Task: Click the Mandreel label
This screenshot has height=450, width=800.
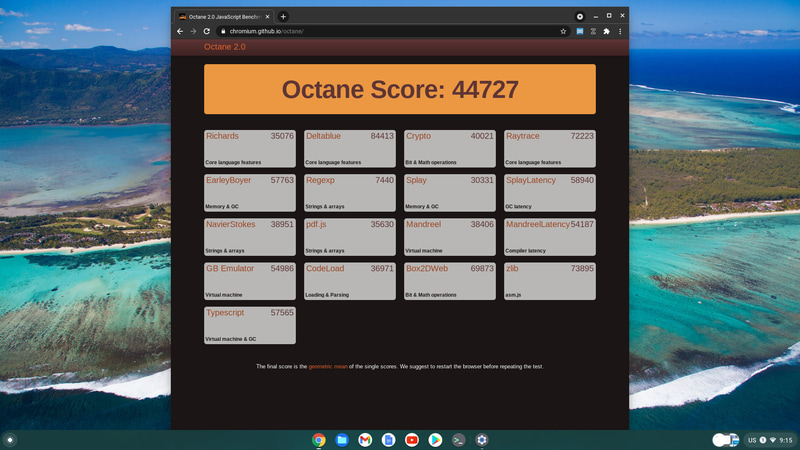Action: click(423, 224)
